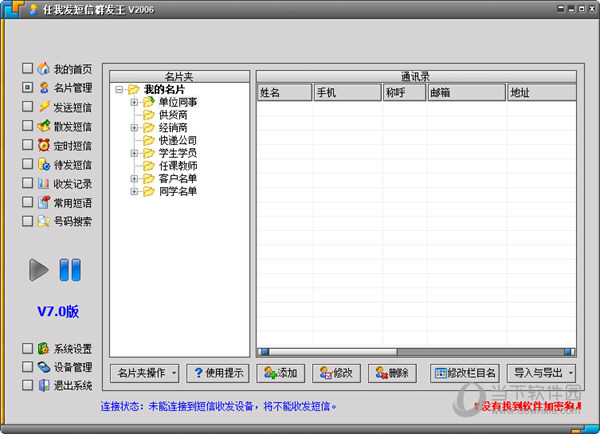Click the 修改栏目名 button
The height and width of the screenshot is (434, 600).
coord(465,373)
